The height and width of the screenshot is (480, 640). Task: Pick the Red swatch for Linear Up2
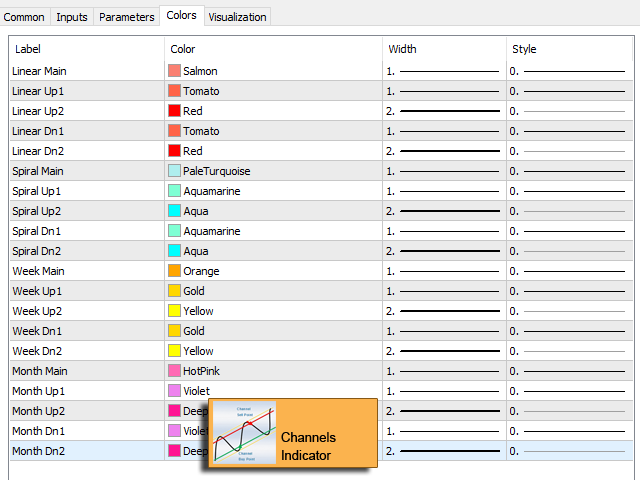point(175,111)
